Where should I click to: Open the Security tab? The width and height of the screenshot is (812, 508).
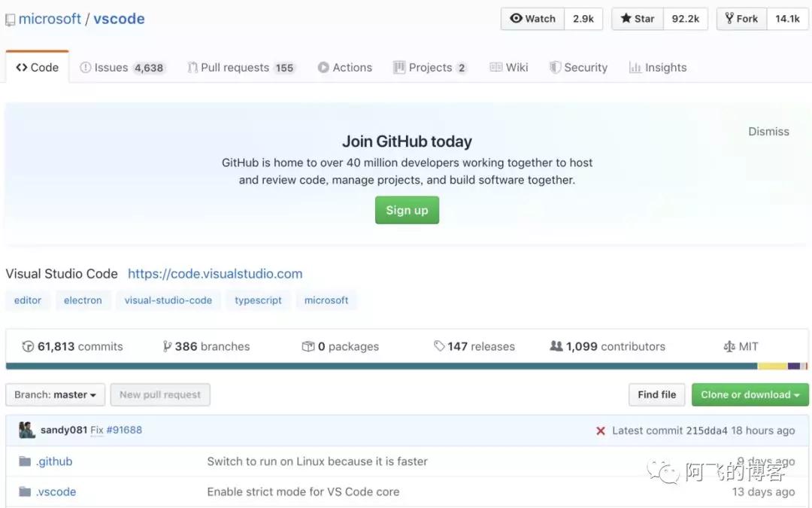(x=578, y=68)
